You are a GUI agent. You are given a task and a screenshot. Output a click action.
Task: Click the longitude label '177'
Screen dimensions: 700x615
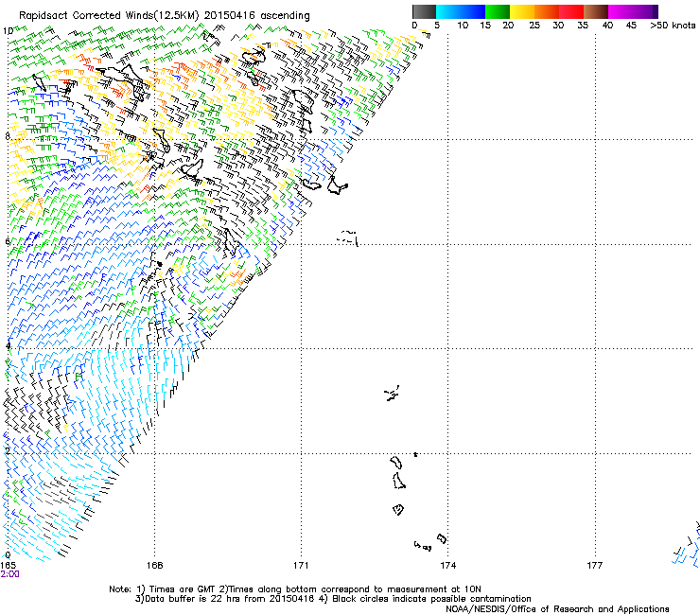(595, 566)
